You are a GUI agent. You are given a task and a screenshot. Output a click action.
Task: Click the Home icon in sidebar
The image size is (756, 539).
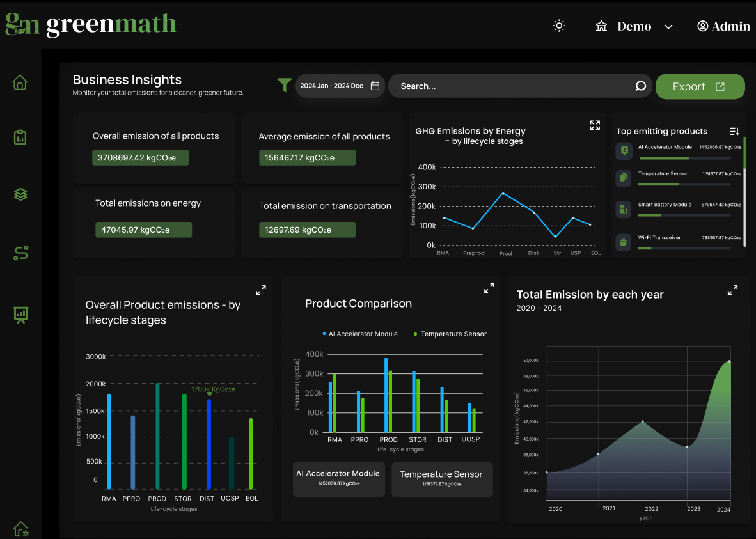pyautogui.click(x=20, y=82)
